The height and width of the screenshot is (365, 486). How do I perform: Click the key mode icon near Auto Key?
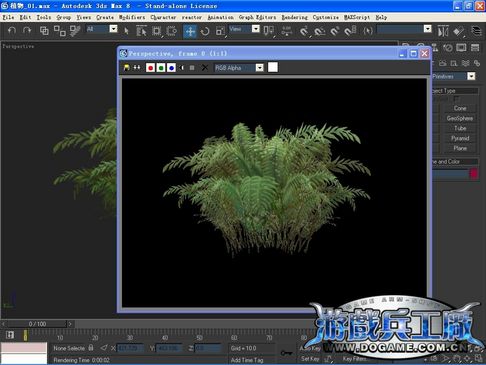point(286,353)
